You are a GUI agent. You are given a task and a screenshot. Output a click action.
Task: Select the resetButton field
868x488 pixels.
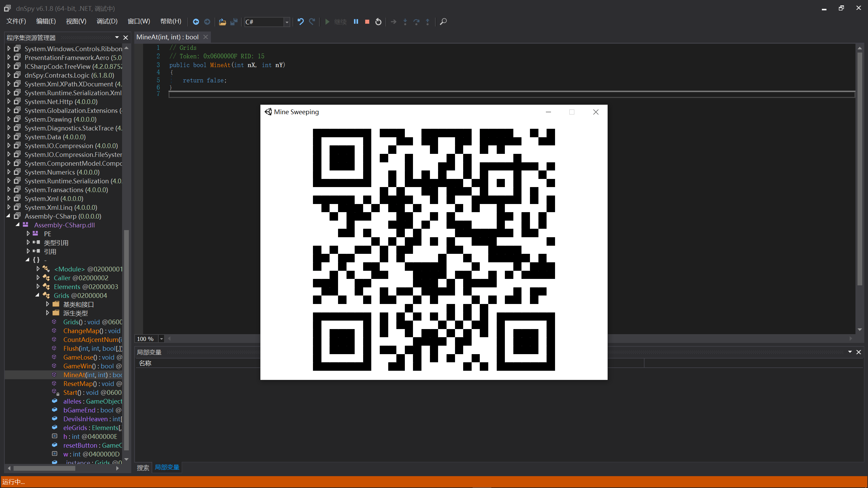[92, 445]
